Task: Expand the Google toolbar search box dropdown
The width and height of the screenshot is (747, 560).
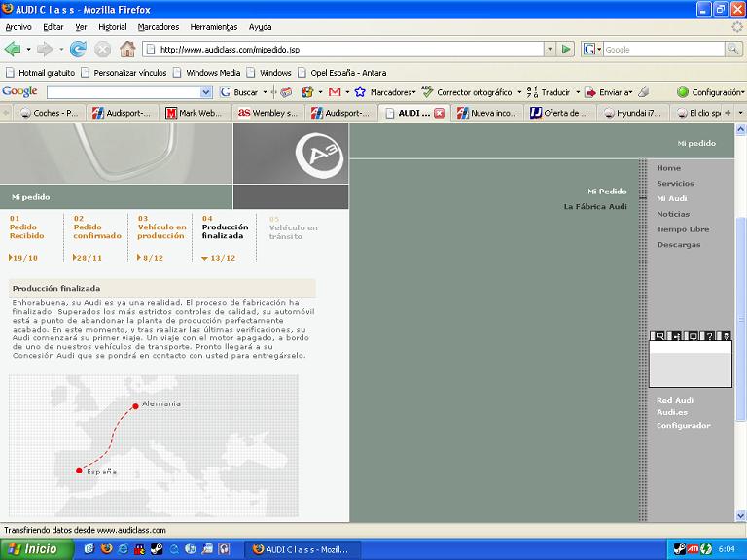Action: pos(206,92)
